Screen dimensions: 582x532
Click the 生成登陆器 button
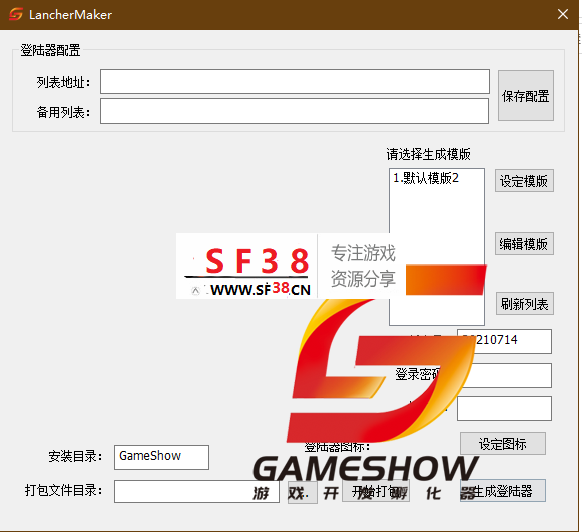503,491
